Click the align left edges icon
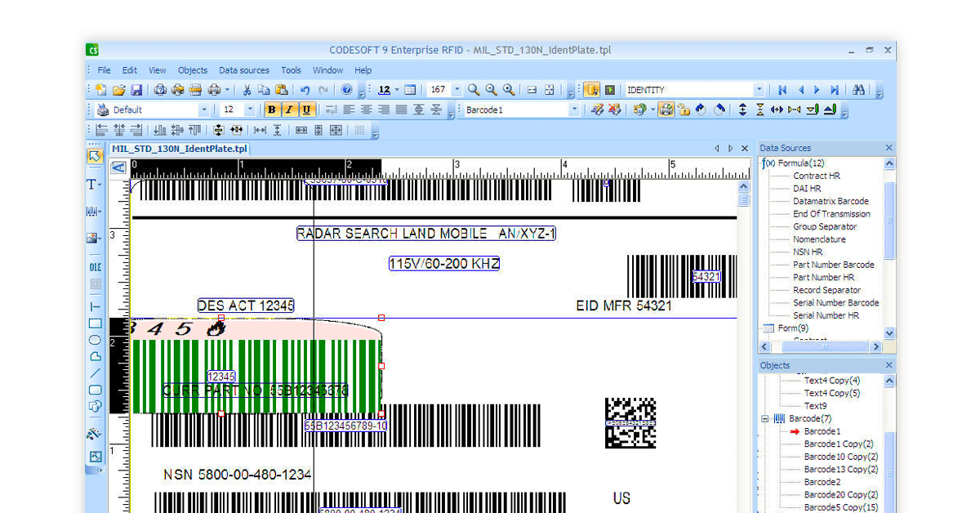Screen dimensions: 980x513 [x=101, y=130]
